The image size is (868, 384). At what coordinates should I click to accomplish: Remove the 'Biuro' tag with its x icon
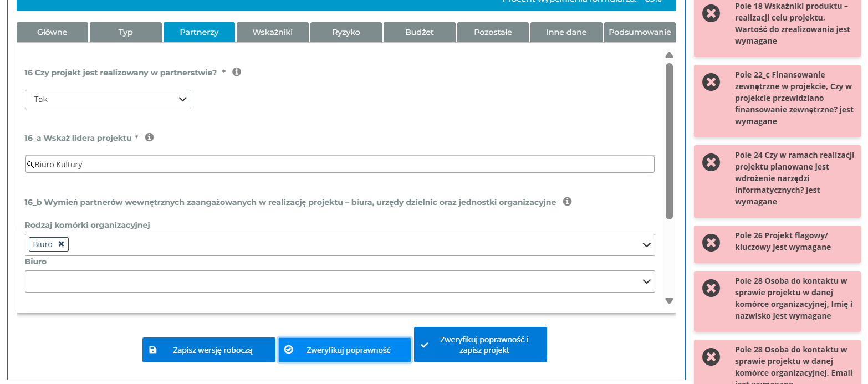61,244
